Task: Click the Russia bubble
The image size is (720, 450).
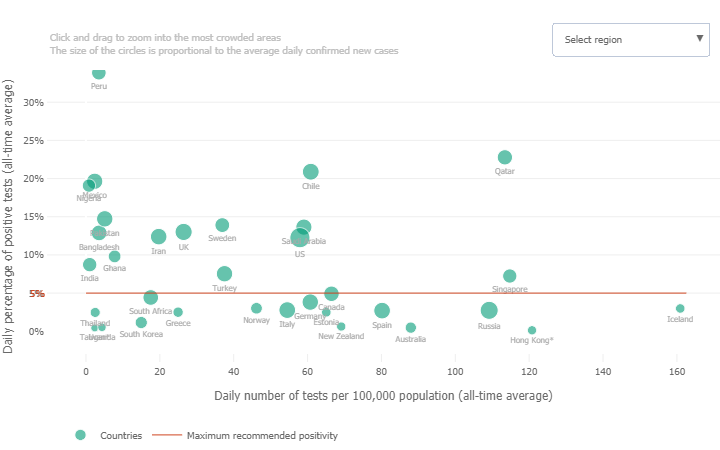Action: pyautogui.click(x=489, y=311)
